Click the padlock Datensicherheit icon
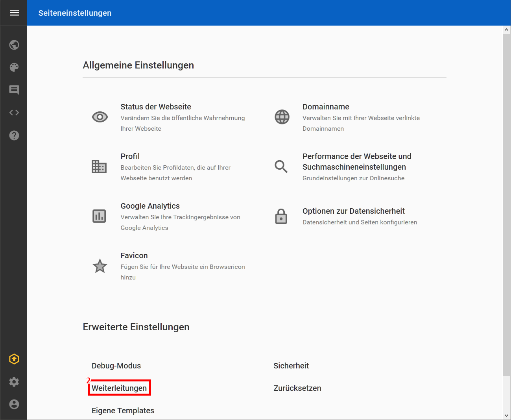The height and width of the screenshot is (420, 511). tap(281, 216)
